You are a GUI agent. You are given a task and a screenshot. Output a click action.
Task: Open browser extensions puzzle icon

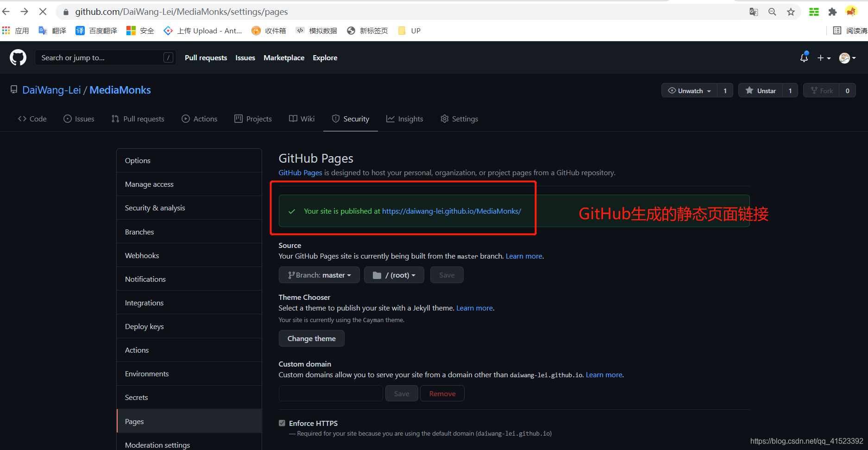point(832,12)
